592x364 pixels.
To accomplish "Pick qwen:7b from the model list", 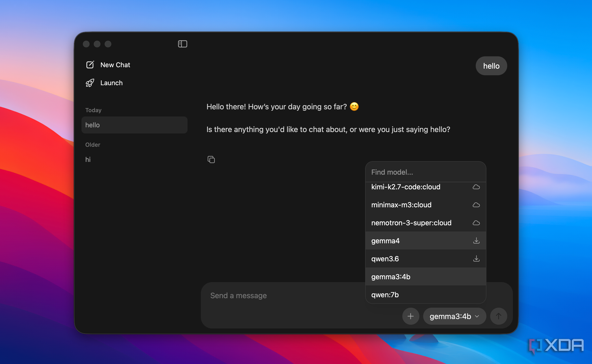I will (x=426, y=295).
